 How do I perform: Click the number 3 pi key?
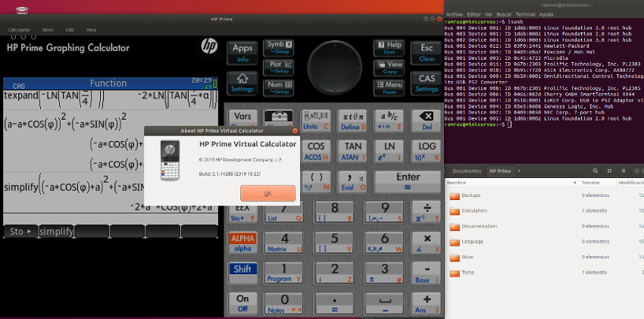[384, 273]
